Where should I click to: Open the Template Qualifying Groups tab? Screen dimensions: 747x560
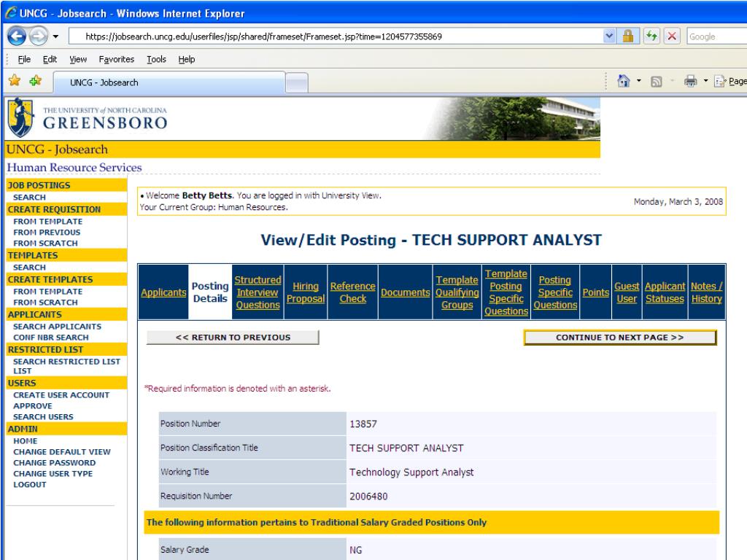(457, 292)
